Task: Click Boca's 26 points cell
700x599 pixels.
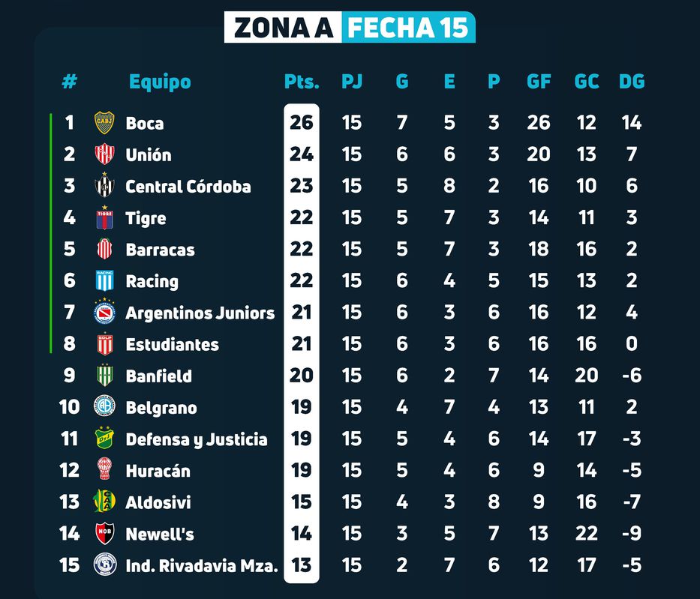Action: [302, 123]
